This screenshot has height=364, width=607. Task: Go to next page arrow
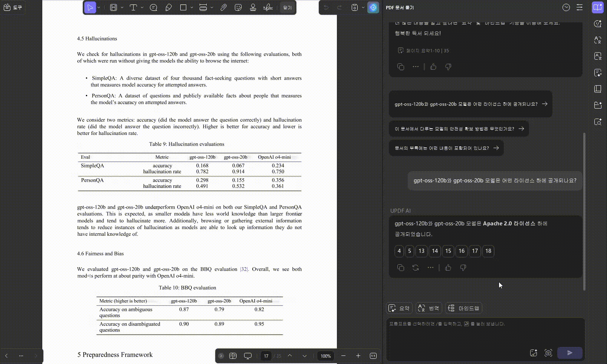[x=305, y=356]
